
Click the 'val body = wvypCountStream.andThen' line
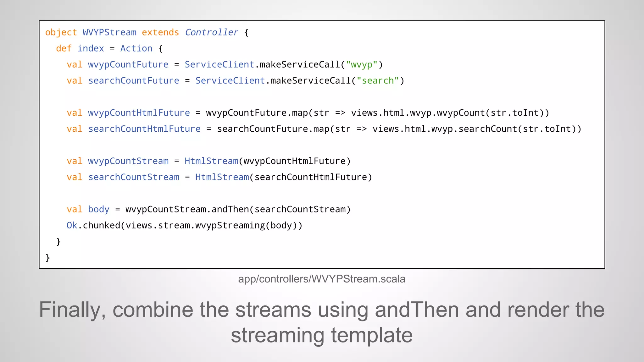208,209
